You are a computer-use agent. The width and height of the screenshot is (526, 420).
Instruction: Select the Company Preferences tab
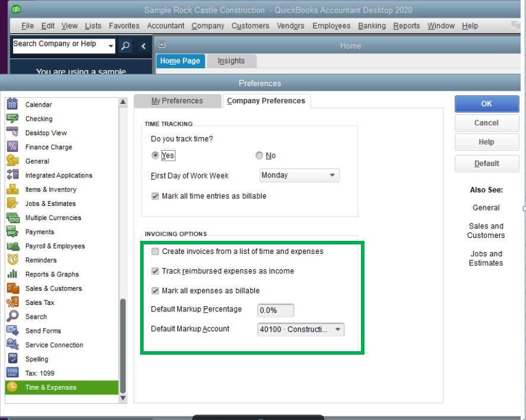point(266,101)
